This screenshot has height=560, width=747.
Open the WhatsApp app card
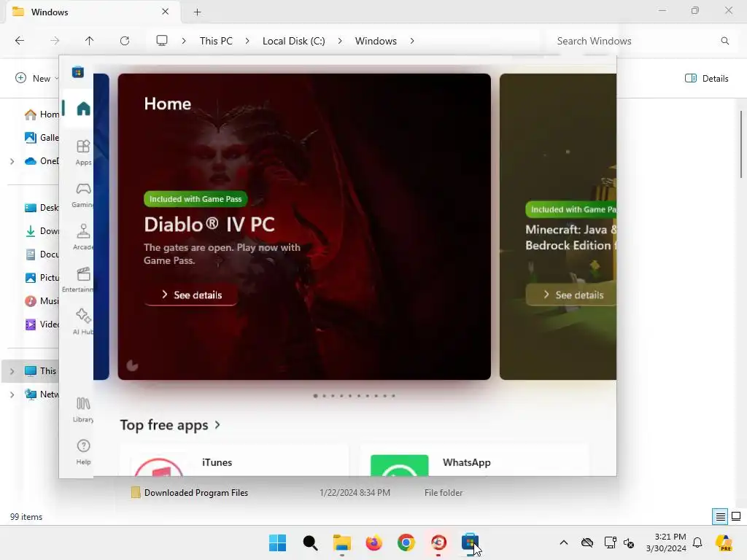[474, 462]
